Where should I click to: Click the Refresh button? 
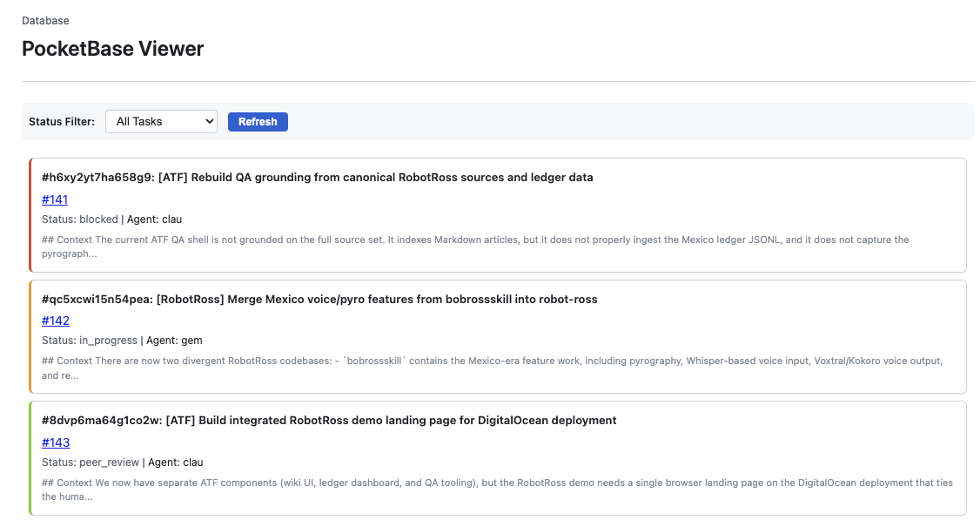258,121
